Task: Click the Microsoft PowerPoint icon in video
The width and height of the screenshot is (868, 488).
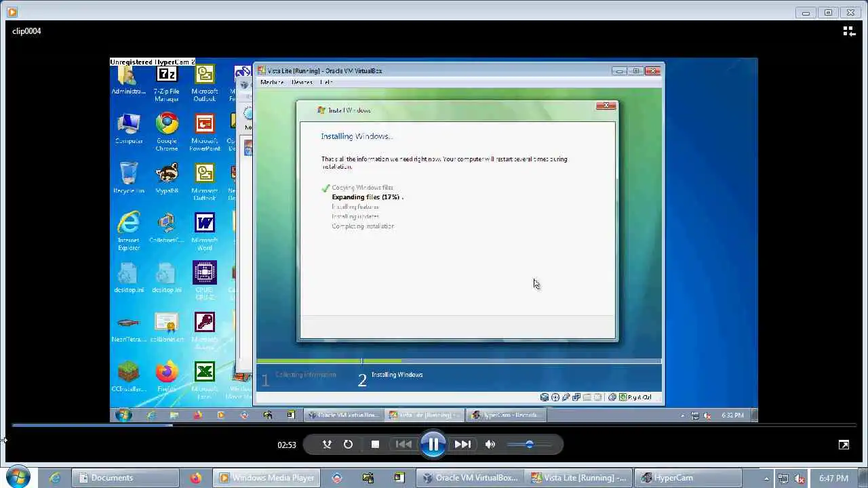Action: pyautogui.click(x=204, y=131)
